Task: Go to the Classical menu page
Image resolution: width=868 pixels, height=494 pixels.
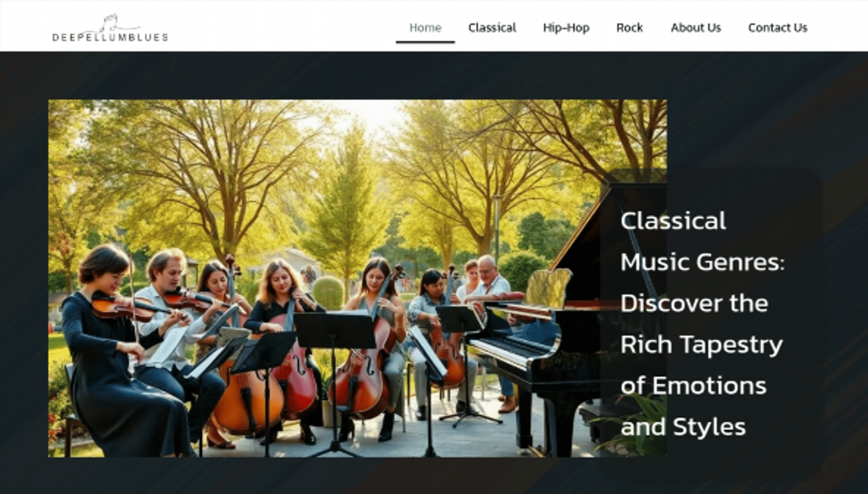Action: click(492, 28)
